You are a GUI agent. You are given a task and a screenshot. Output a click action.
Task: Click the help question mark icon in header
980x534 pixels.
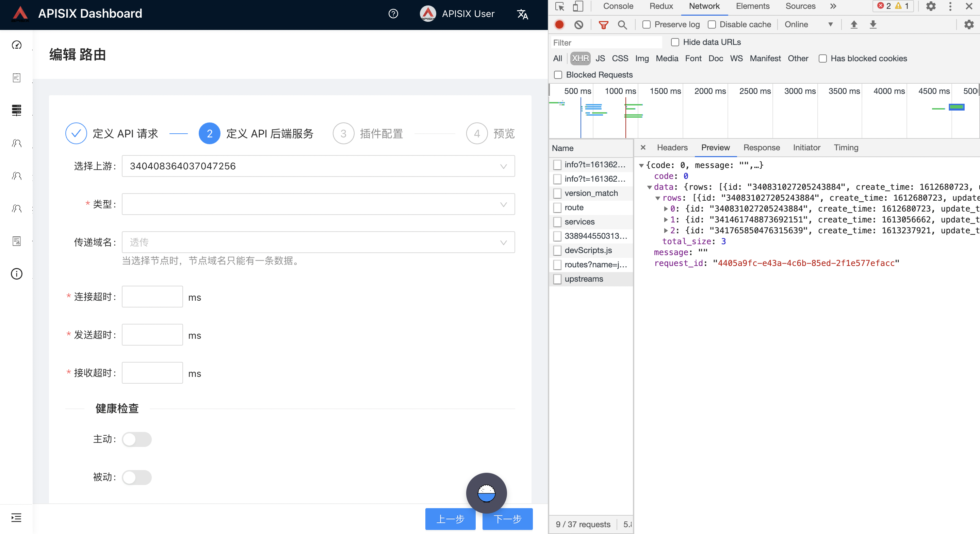point(393,14)
